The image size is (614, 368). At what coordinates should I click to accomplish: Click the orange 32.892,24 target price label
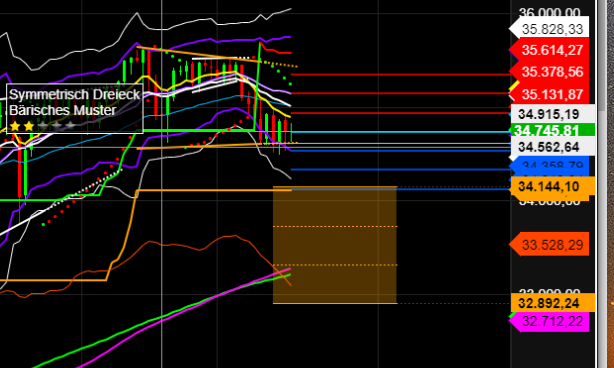coord(553,303)
